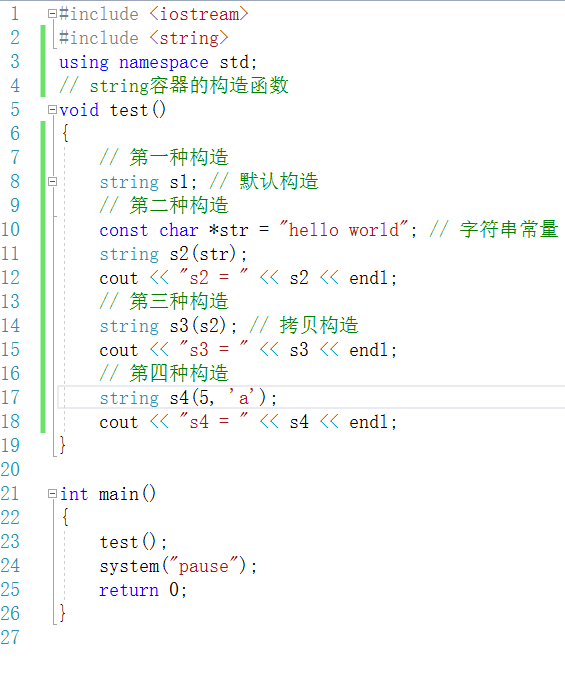The image size is (565, 679).
Task: Collapse the void test() function fold
Action: [x=52, y=110]
